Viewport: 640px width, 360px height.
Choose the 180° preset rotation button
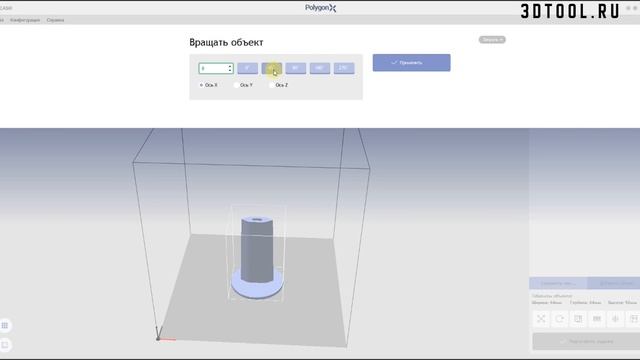[320, 68]
